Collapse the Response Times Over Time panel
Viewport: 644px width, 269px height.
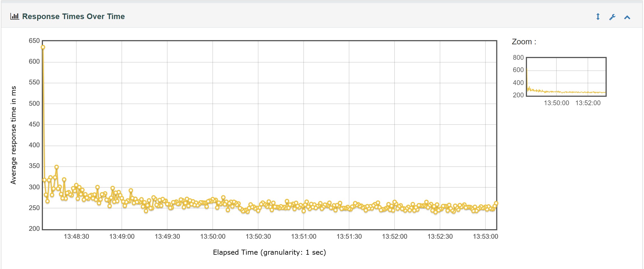627,17
